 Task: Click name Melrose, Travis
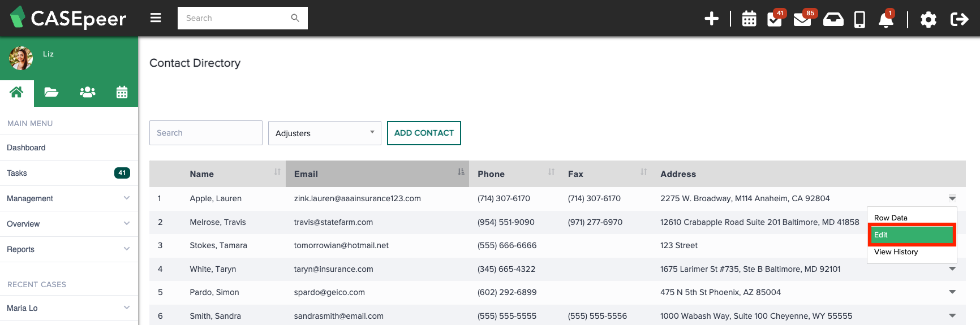(218, 222)
